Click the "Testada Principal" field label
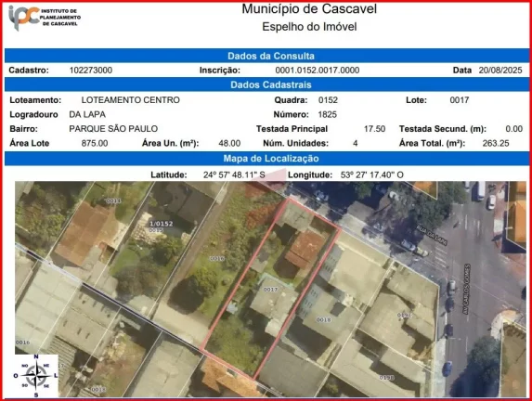Screen dimensions: 532x401 (292, 129)
